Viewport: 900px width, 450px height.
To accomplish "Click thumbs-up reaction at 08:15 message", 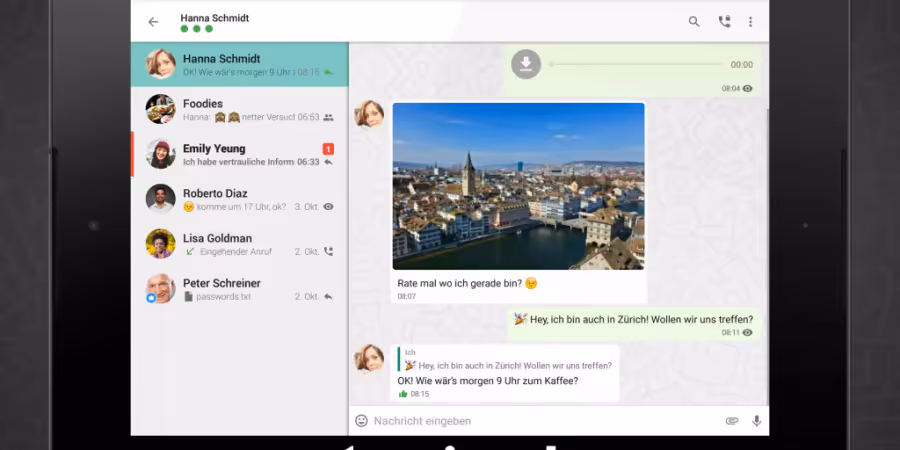I will pyautogui.click(x=402, y=394).
